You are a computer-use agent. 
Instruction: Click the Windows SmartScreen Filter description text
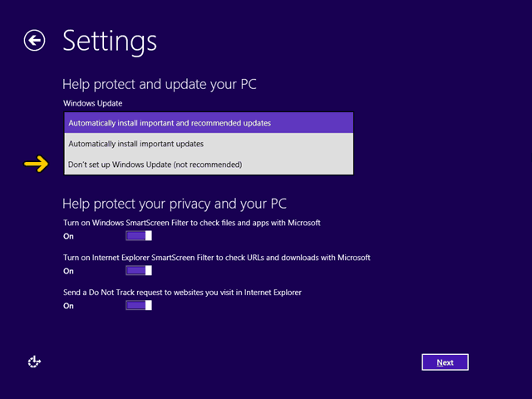tap(192, 223)
